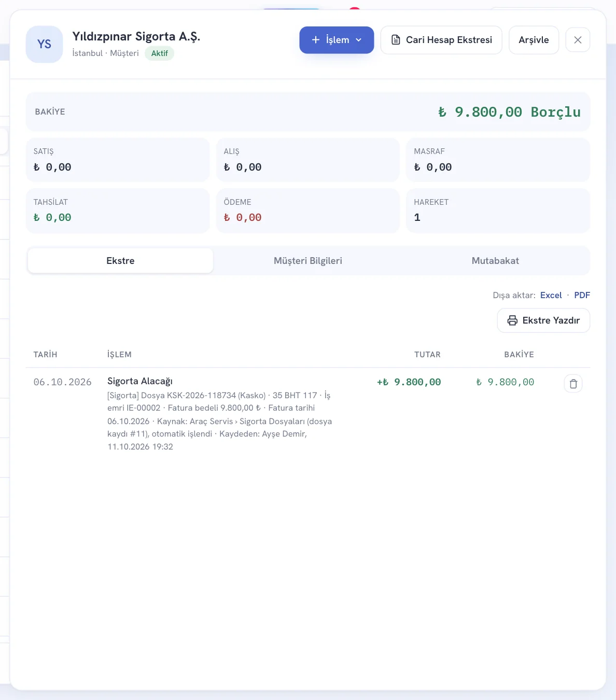Viewport: 616px width, 700px height.
Task: Click the YS customer avatar
Action: pos(45,45)
